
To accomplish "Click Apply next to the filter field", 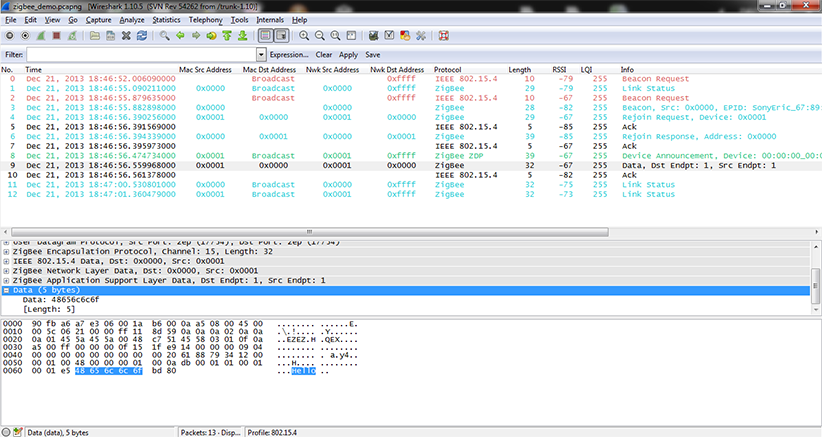I will coord(348,54).
